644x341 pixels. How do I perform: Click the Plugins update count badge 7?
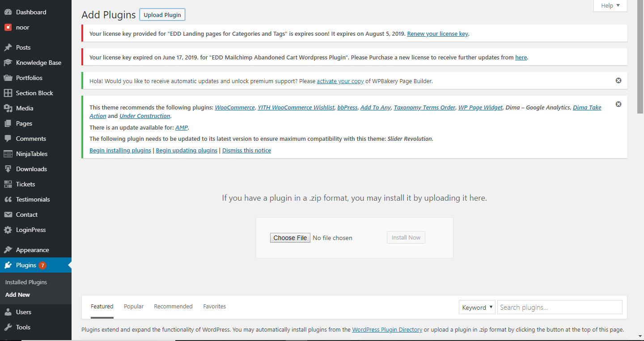point(42,265)
